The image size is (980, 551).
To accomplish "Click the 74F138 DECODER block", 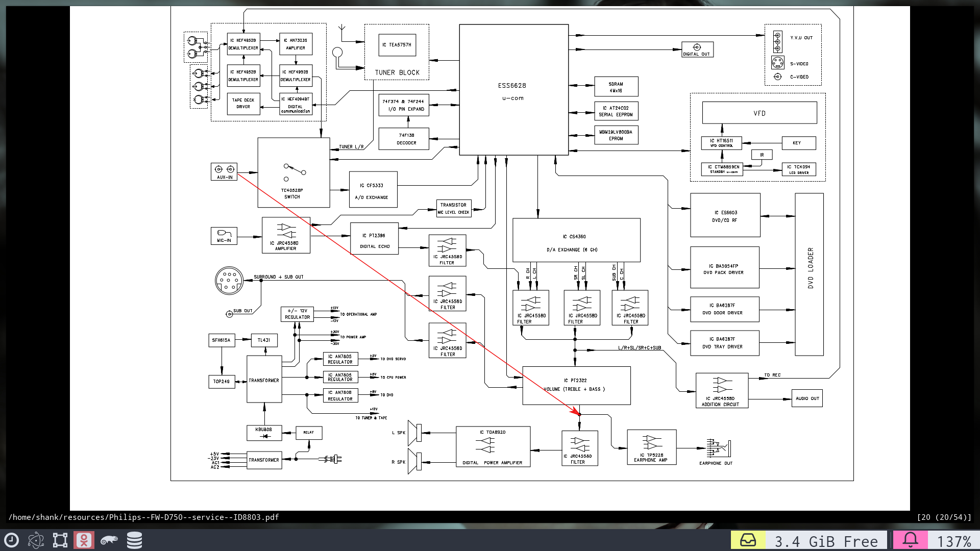I will [x=404, y=139].
